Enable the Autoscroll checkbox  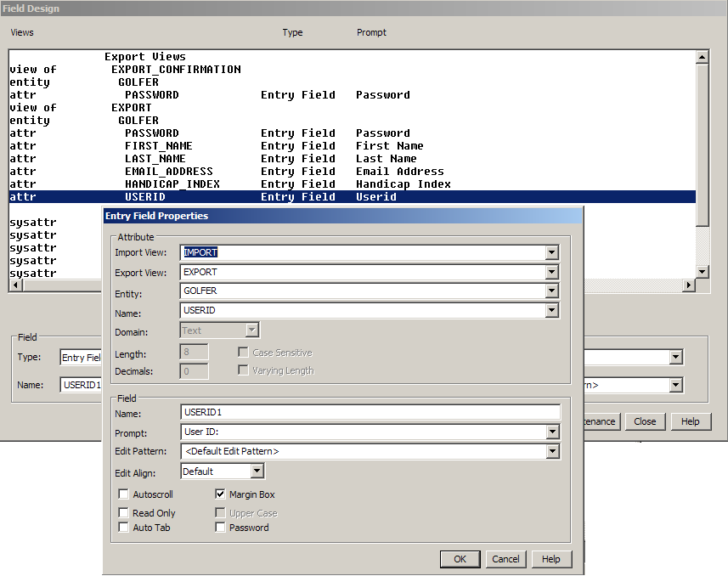coord(124,494)
